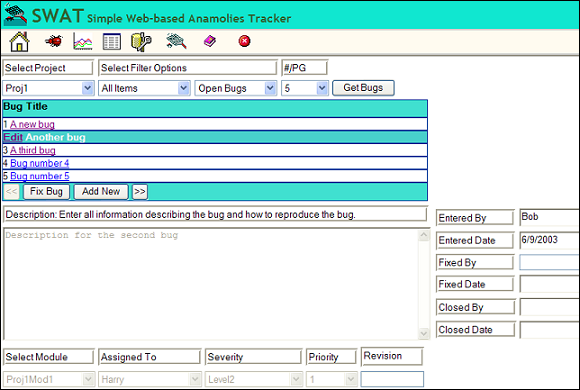Open the Proj1Mod1 module dropdown

49,379
